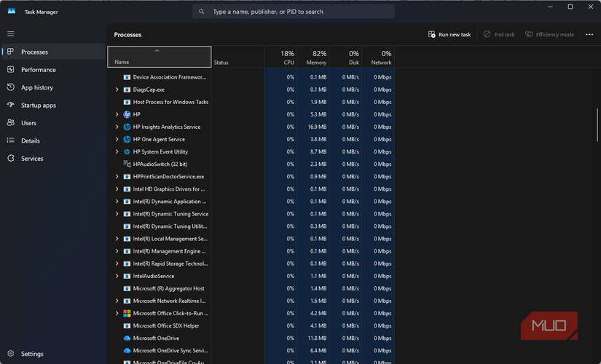Click the End task button
Viewport: 601px width, 364px height.
(x=499, y=34)
